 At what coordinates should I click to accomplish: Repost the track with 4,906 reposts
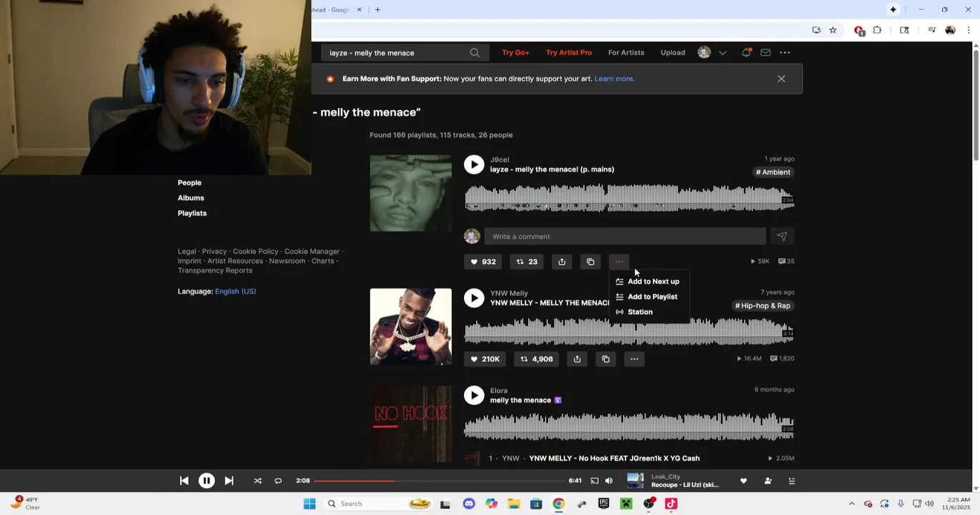click(537, 359)
